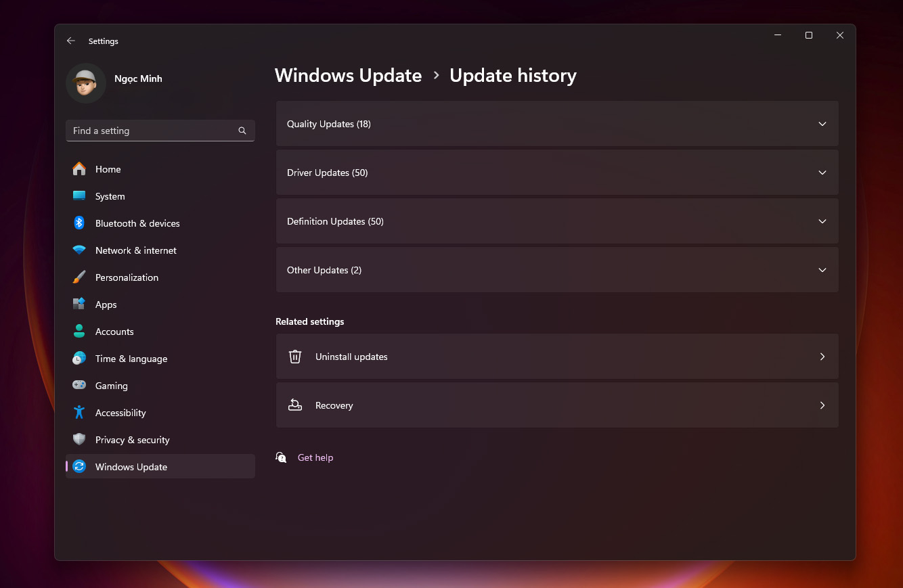903x588 pixels.
Task: Click the Ngọc Minh account name
Action: [x=138, y=79]
